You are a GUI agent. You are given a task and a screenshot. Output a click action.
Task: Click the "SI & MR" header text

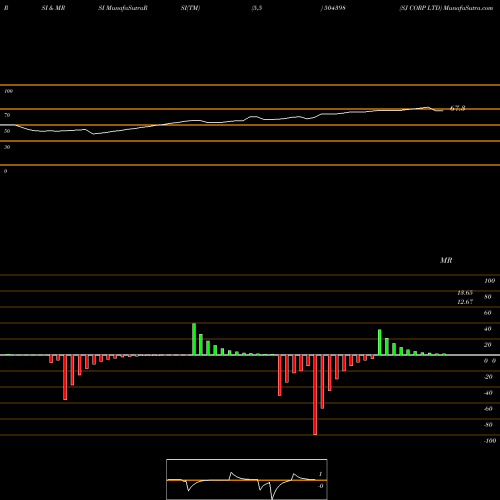[53, 8]
